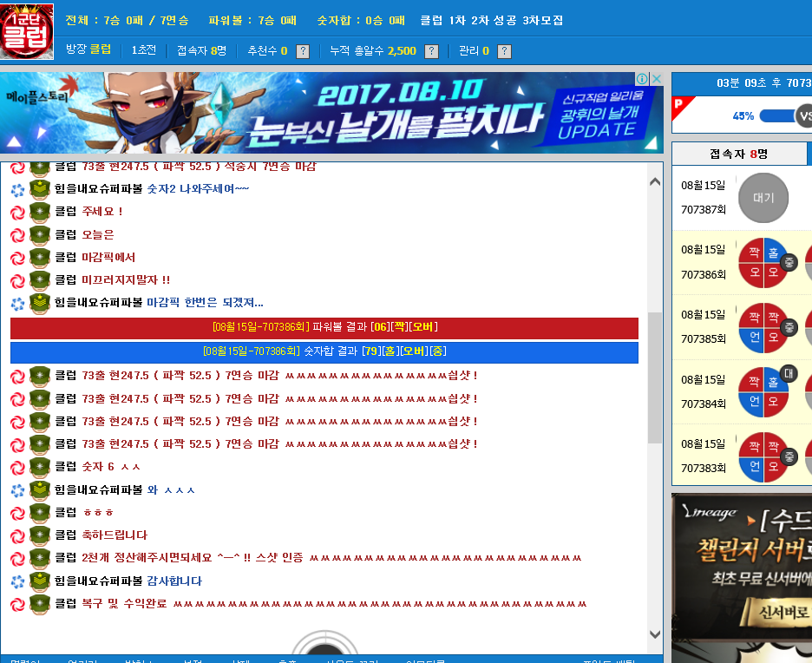The height and width of the screenshot is (663, 812).
Task: Click the red P flag in the countdown panel
Action: point(682,106)
